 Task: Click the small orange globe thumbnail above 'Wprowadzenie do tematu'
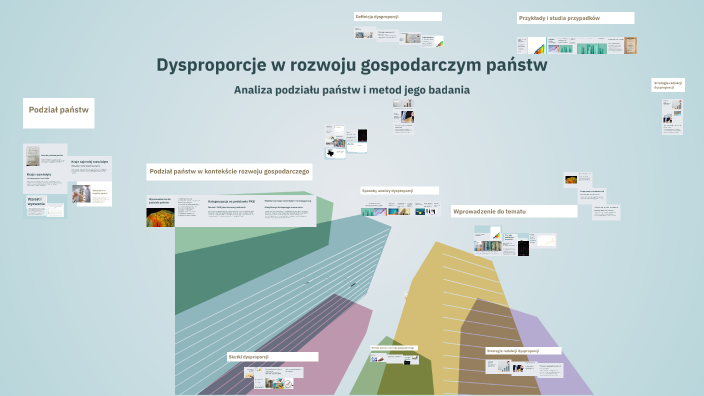(571, 180)
